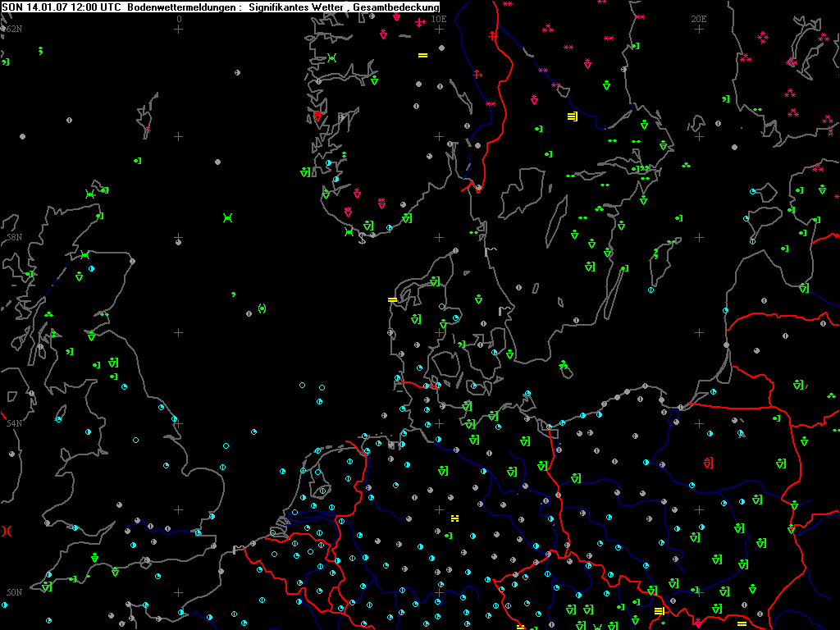Click the yellow fog symbol off Denmark's west coast

[392, 299]
